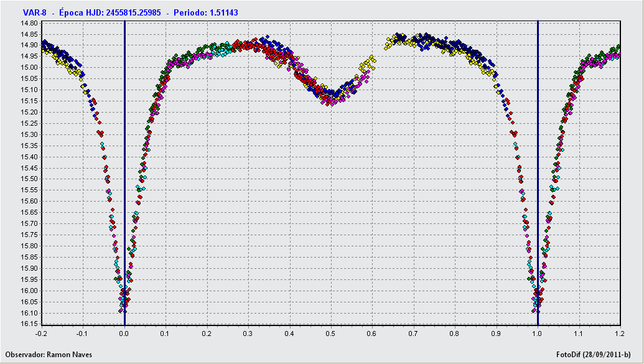
Task: Click the FotoDif (28/09/2011-b) footer text
Action: (x=594, y=355)
